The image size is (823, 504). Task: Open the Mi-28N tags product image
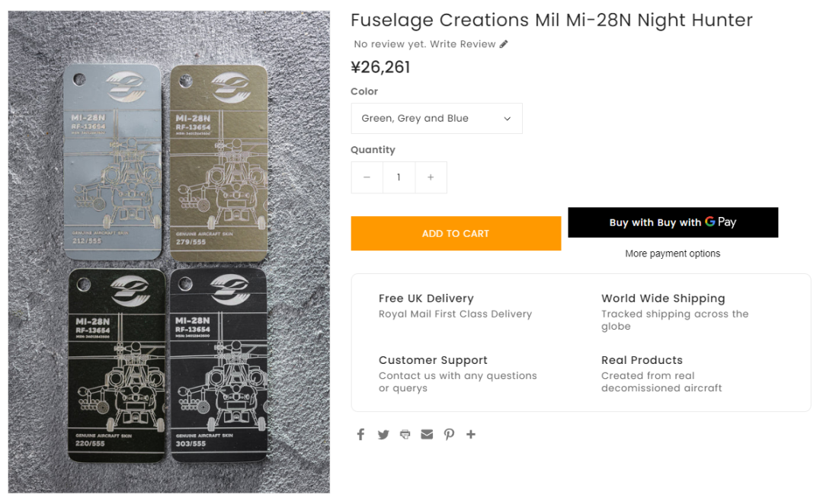168,251
